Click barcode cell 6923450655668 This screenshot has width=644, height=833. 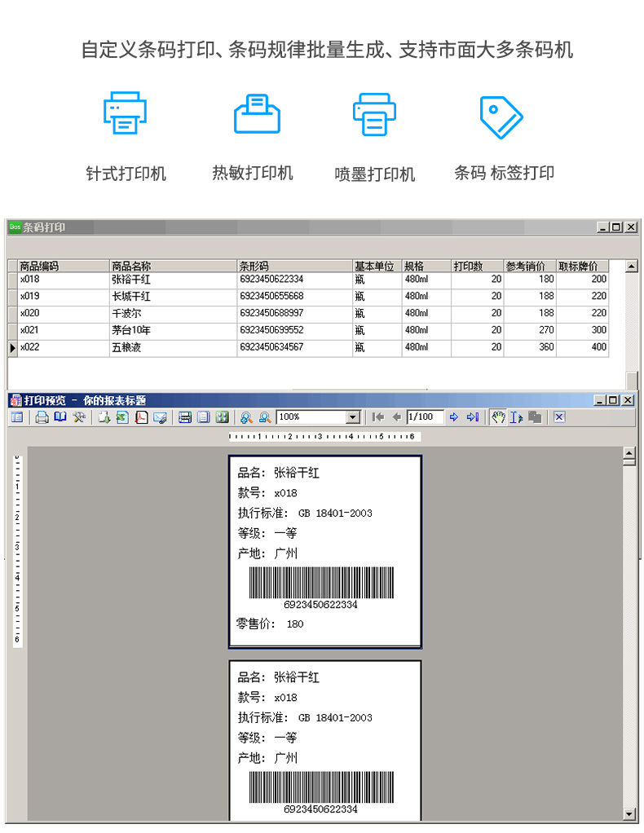tap(294, 297)
